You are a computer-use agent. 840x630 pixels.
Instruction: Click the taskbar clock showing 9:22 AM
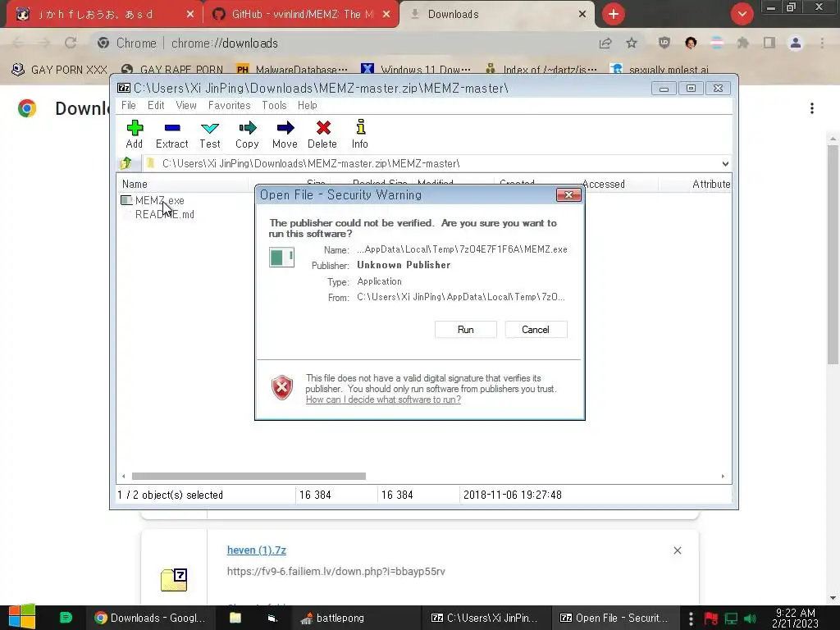(x=796, y=618)
